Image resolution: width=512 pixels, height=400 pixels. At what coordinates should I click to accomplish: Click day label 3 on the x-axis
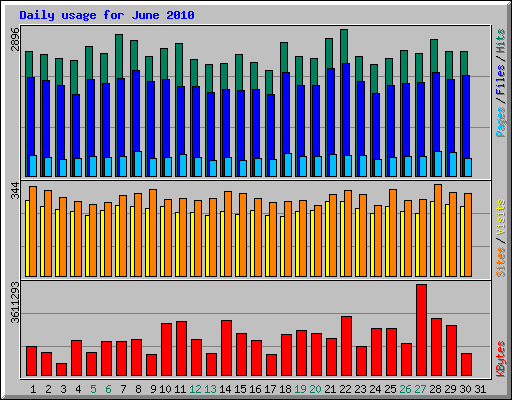pyautogui.click(x=63, y=389)
